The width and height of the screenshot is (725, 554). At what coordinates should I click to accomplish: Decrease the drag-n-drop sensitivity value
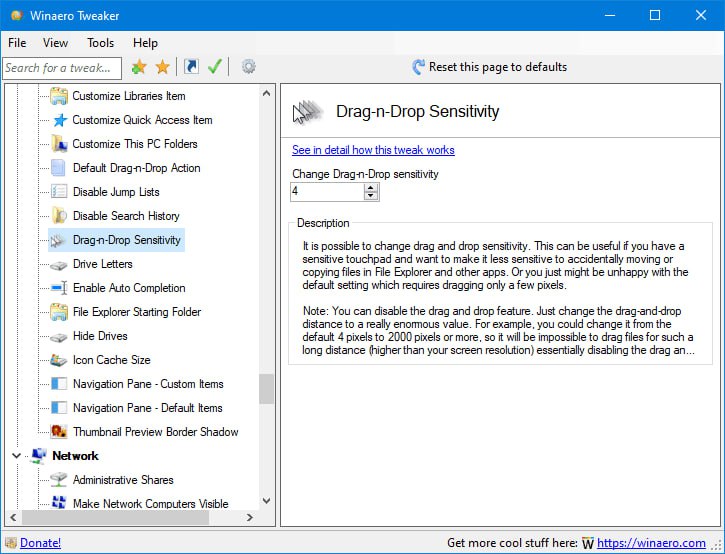(x=372, y=196)
